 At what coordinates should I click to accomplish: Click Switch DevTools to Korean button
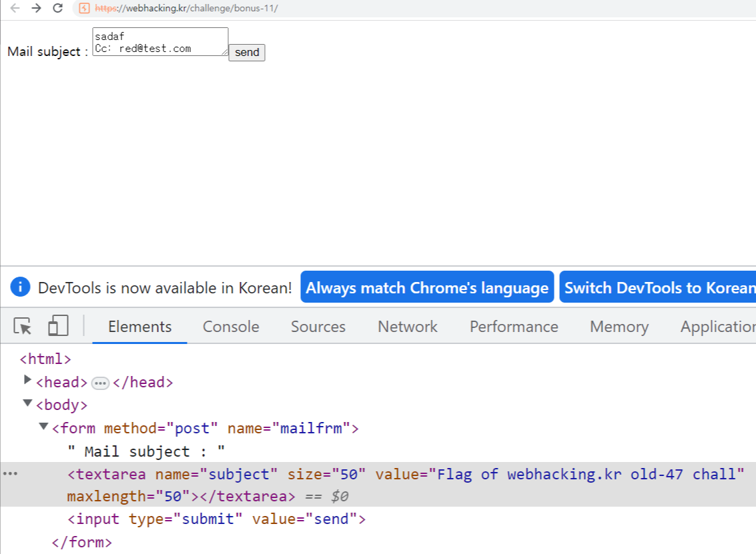coord(658,287)
